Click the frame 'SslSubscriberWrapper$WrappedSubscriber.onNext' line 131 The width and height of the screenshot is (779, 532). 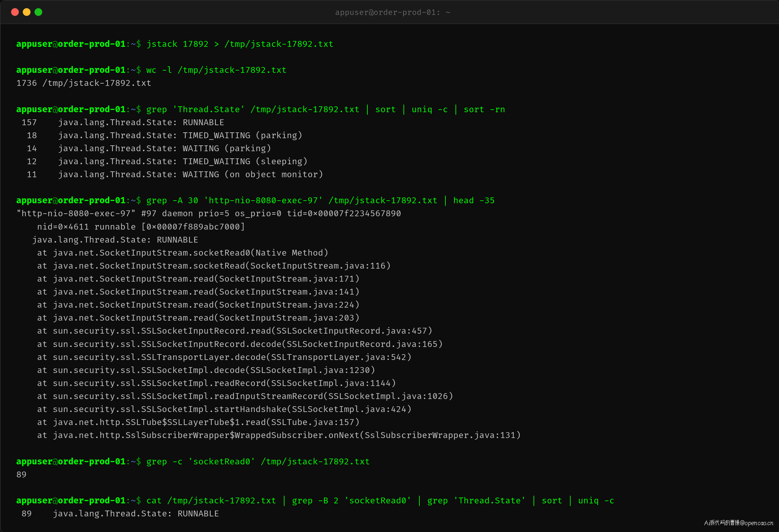[279, 435]
